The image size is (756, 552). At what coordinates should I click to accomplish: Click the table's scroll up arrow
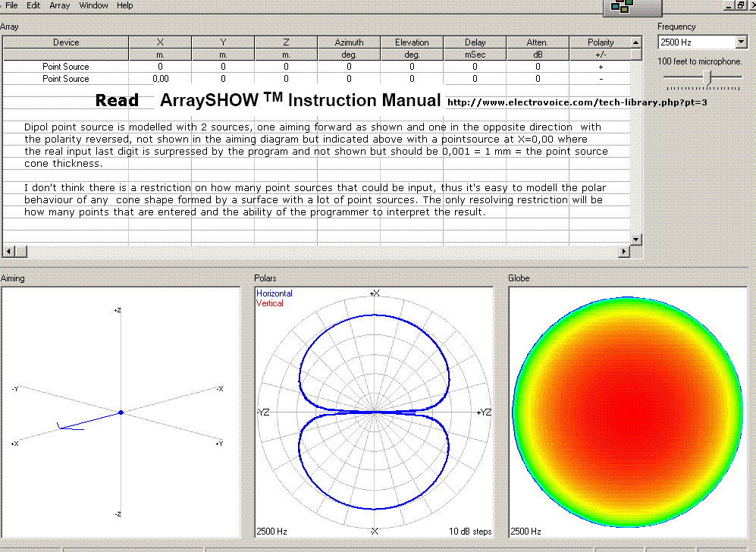pos(636,42)
